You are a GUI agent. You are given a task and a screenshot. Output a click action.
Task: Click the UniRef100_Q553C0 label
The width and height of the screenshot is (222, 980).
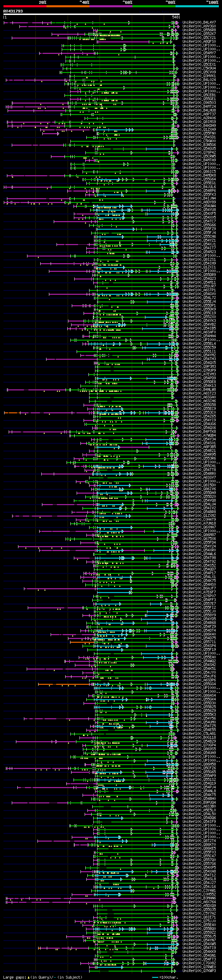tap(199, 412)
